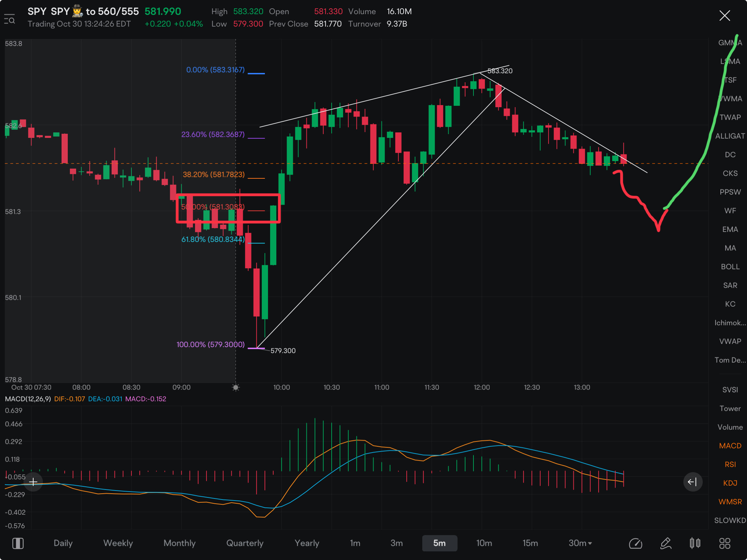Toggle the LSMA indicator
747x560 pixels.
pos(730,62)
